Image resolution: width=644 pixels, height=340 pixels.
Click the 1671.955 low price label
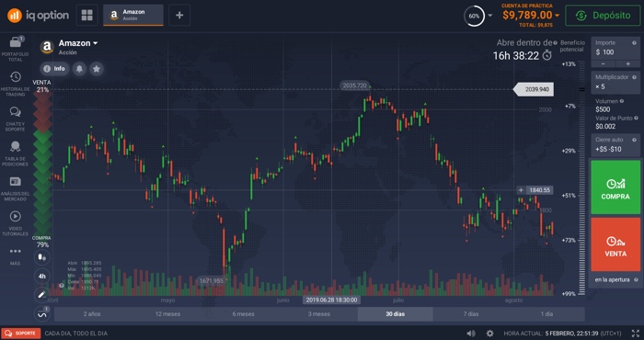coord(212,281)
